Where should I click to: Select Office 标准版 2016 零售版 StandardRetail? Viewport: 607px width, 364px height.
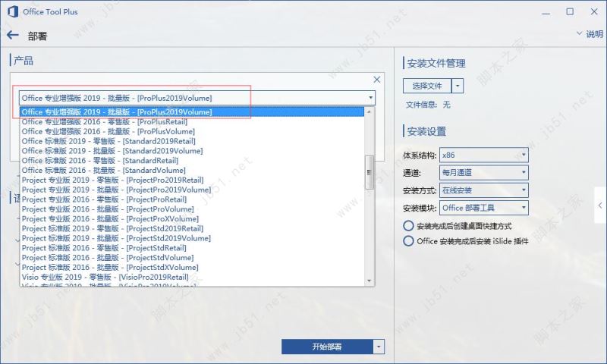pyautogui.click(x=192, y=161)
